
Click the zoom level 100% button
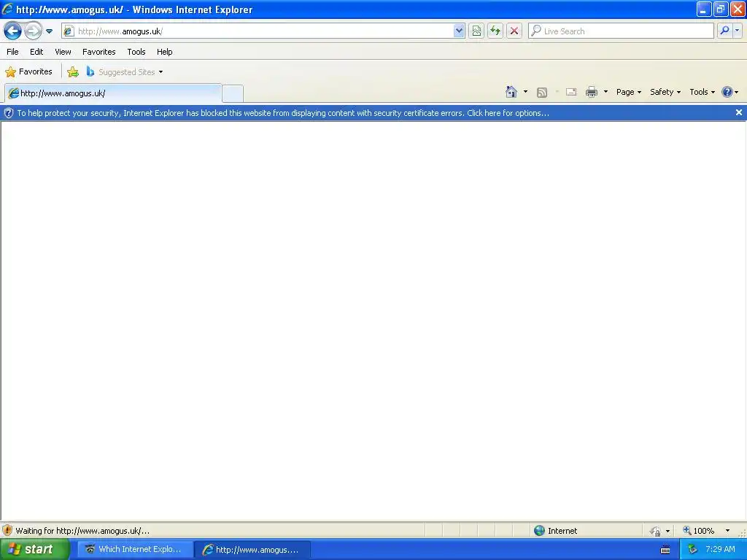(698, 531)
